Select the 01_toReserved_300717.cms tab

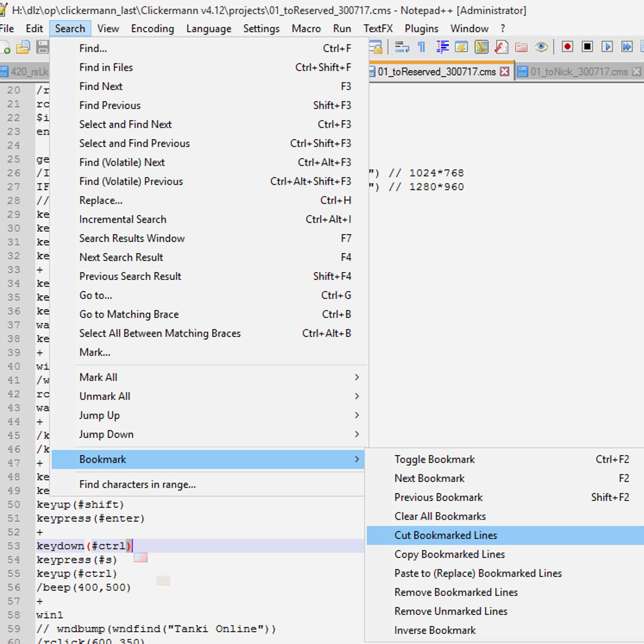437,72
